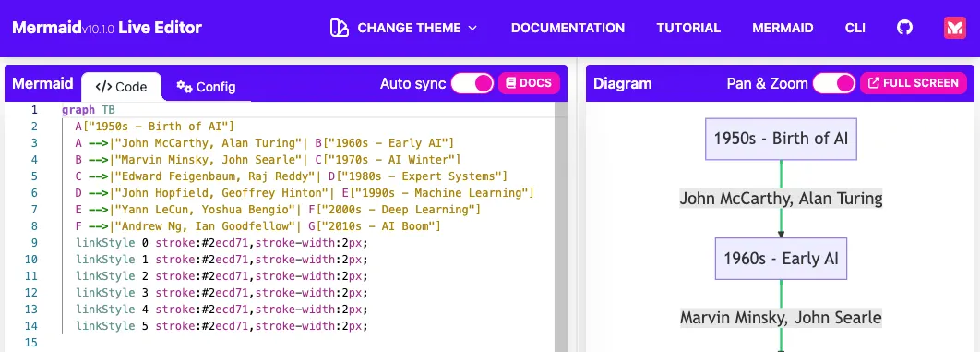The image size is (980, 352).
Task: Click line number 15 in gutter
Action: tap(31, 343)
